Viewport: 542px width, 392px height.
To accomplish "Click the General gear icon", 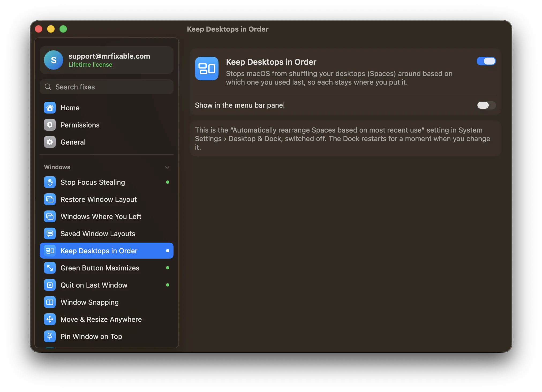I will [x=50, y=142].
